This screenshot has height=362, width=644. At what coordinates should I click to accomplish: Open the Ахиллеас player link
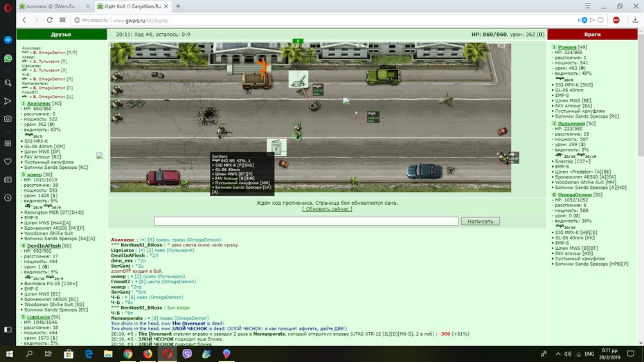(39, 103)
